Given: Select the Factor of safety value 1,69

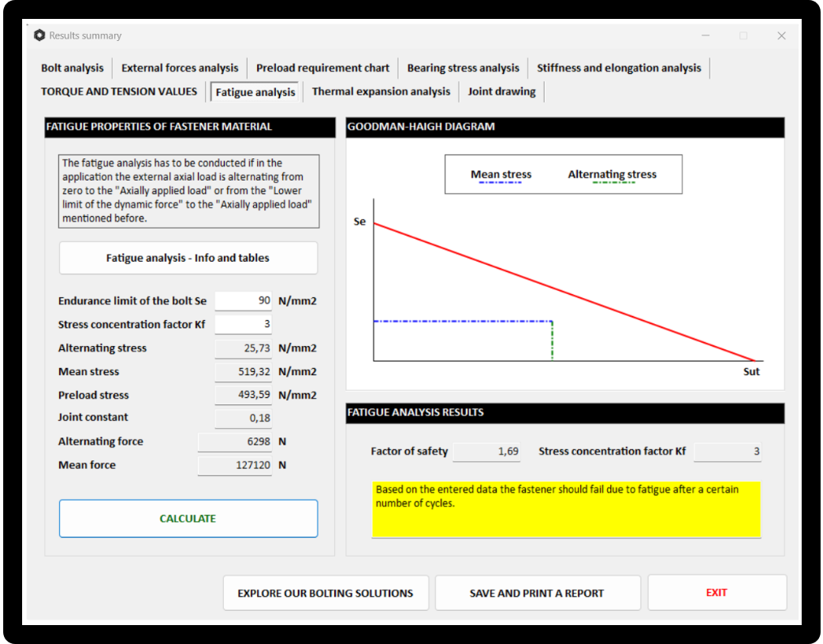Looking at the screenshot, I should tap(486, 452).
